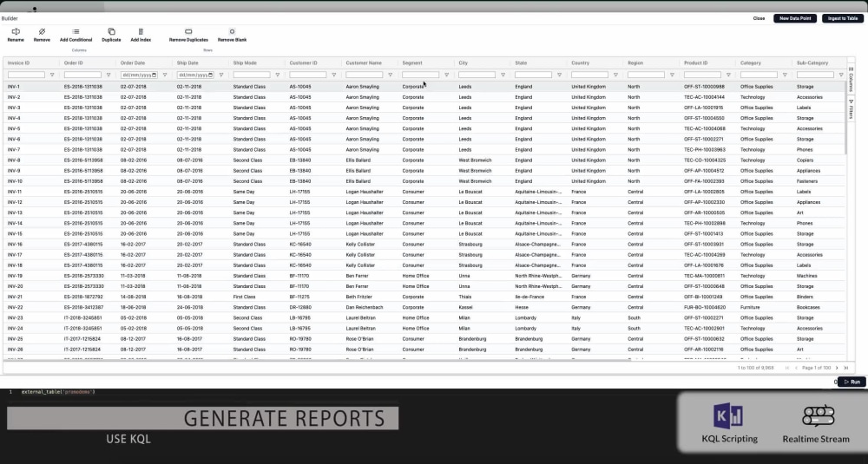The width and height of the screenshot is (868, 464).
Task: Open calendar picker in Ship Date filter
Action: (x=210, y=75)
